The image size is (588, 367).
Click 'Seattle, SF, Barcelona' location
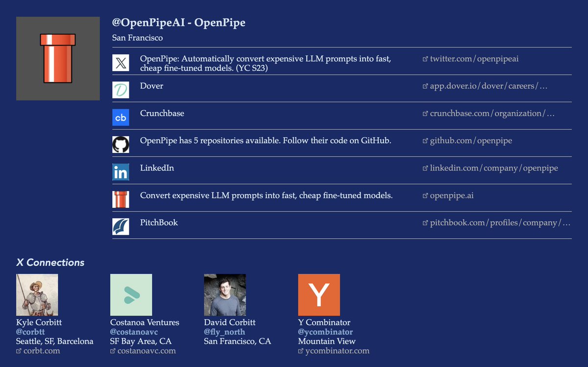(55, 341)
